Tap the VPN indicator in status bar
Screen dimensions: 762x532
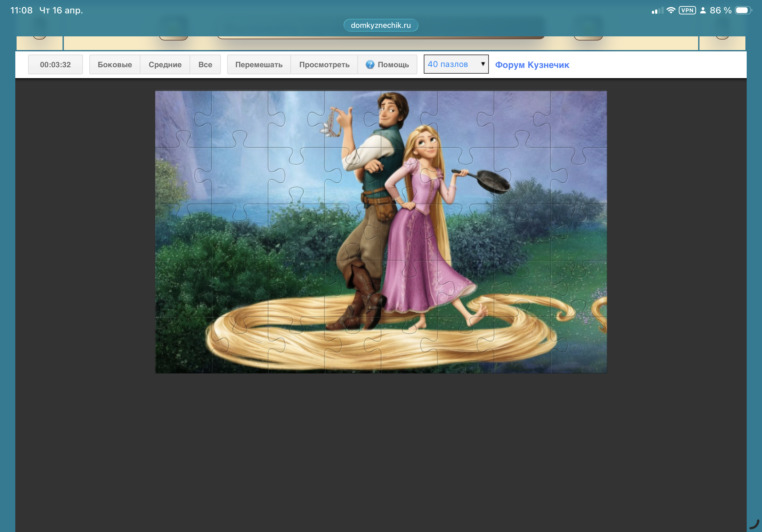pyautogui.click(x=687, y=10)
